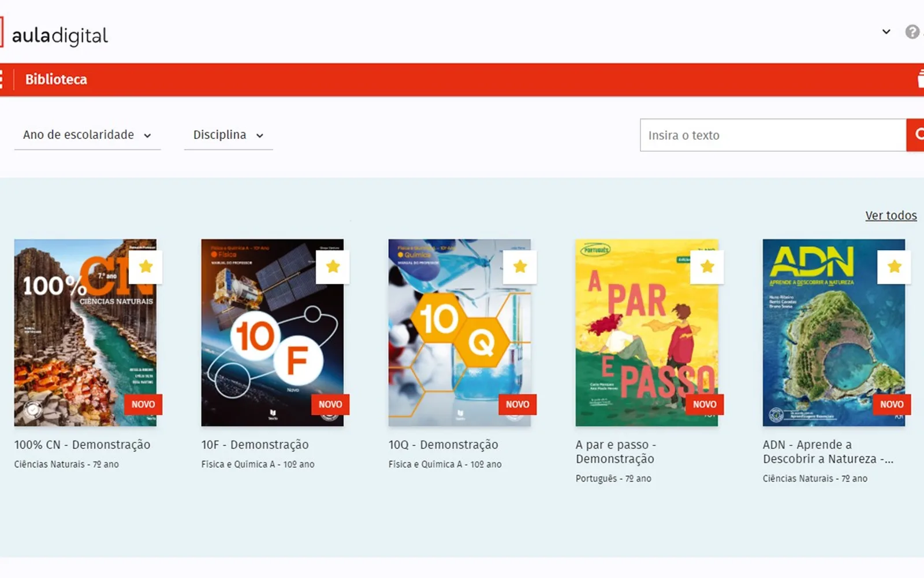Open the ADN book cover

point(834,333)
